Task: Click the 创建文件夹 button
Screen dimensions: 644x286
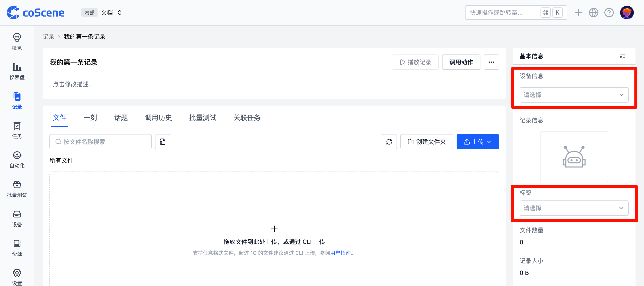Action: click(427, 142)
